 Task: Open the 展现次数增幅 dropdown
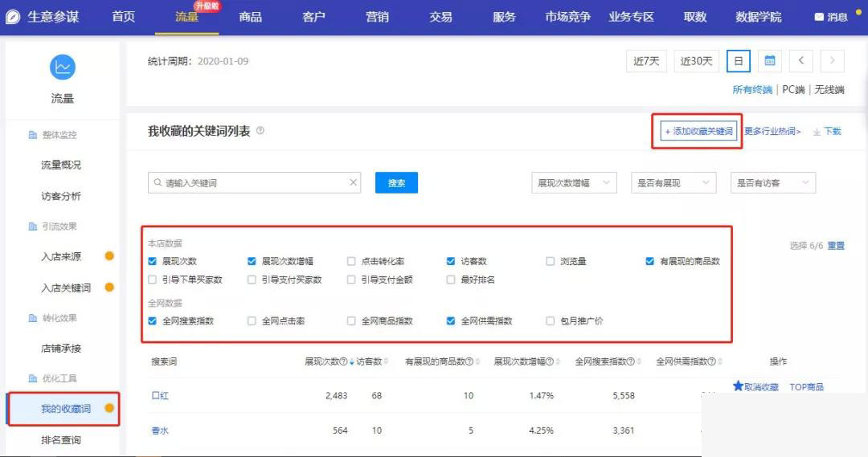tap(574, 183)
